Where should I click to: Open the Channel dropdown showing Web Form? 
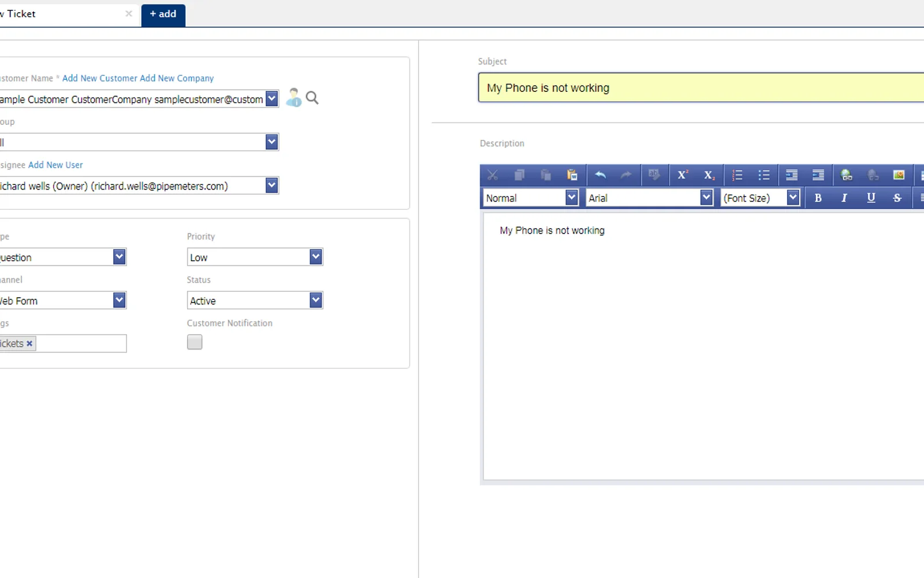(x=119, y=300)
